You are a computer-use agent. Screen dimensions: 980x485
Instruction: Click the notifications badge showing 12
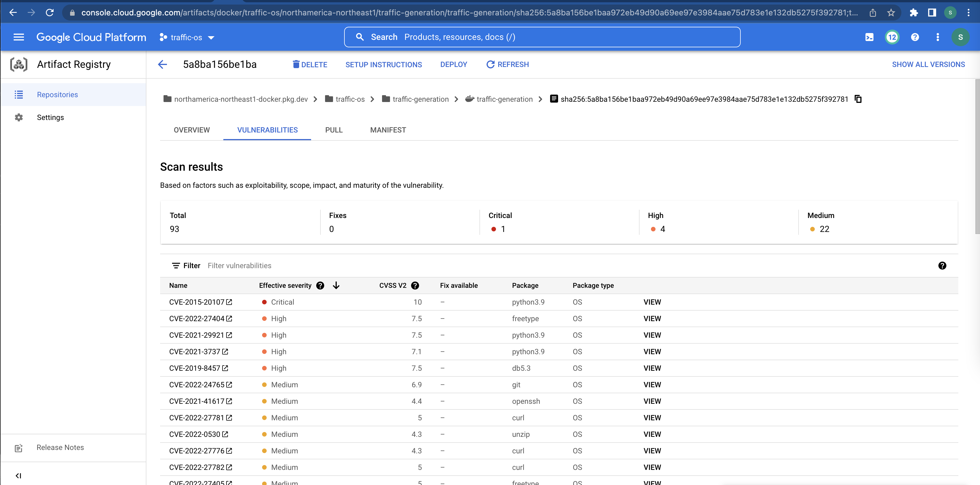892,37
